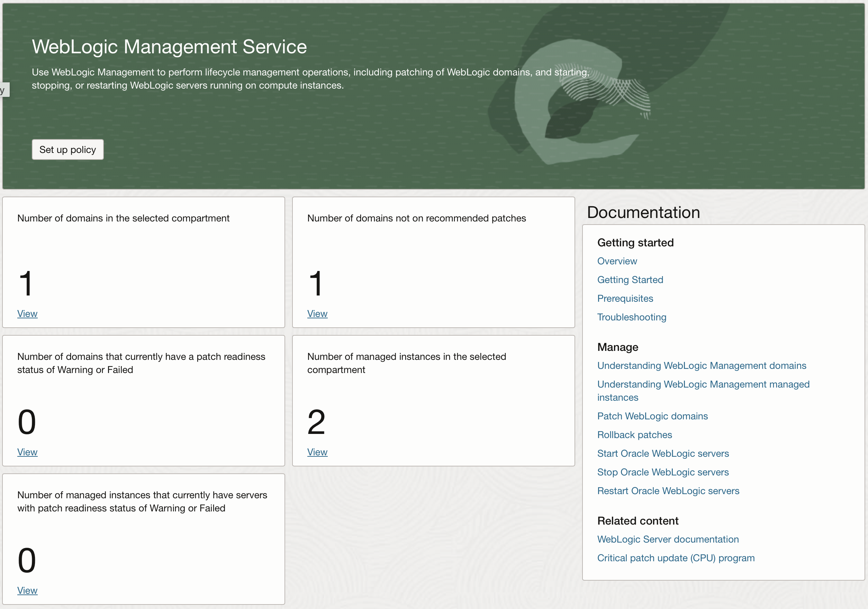
Task: Open the Overview documentation
Action: tap(617, 261)
